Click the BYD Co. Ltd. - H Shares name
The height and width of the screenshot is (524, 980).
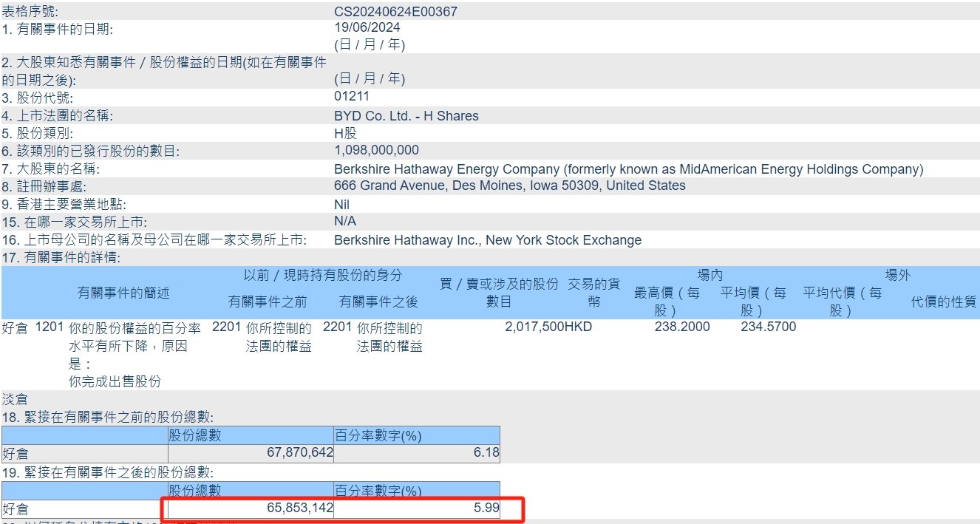406,116
